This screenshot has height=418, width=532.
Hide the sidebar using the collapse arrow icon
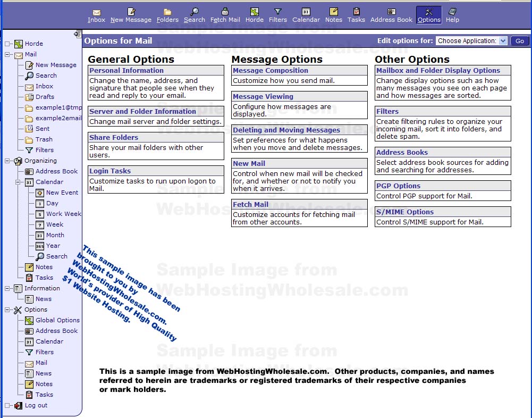[78, 34]
